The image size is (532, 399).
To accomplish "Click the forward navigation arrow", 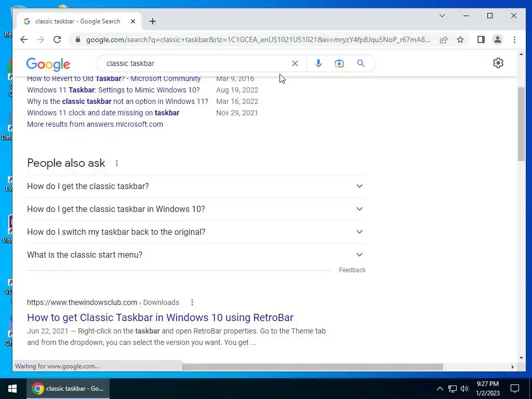I will click(41, 39).
